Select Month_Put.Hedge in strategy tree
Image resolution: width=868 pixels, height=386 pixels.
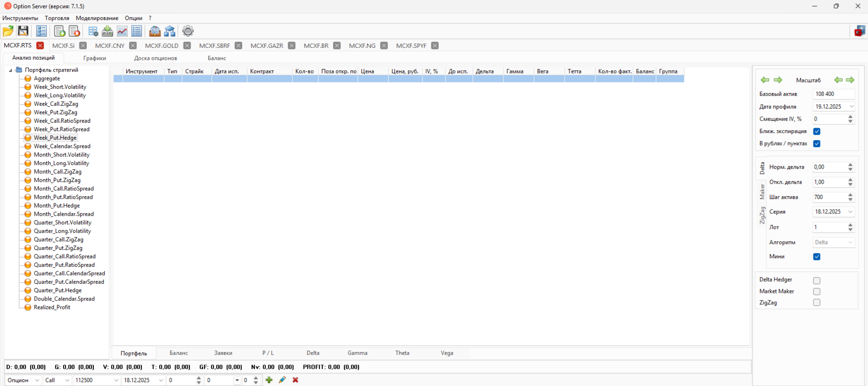(x=57, y=206)
